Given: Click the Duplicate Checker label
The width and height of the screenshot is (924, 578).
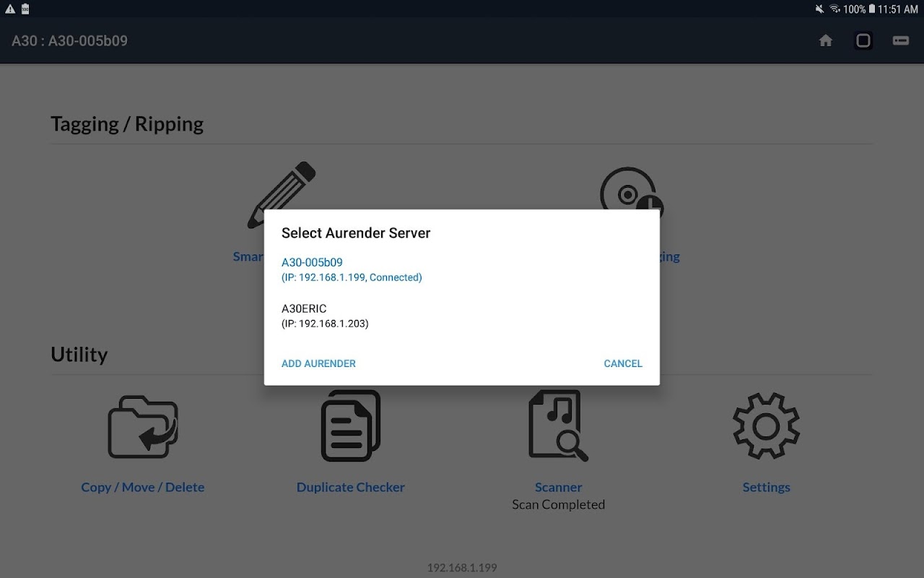Looking at the screenshot, I should [x=351, y=487].
